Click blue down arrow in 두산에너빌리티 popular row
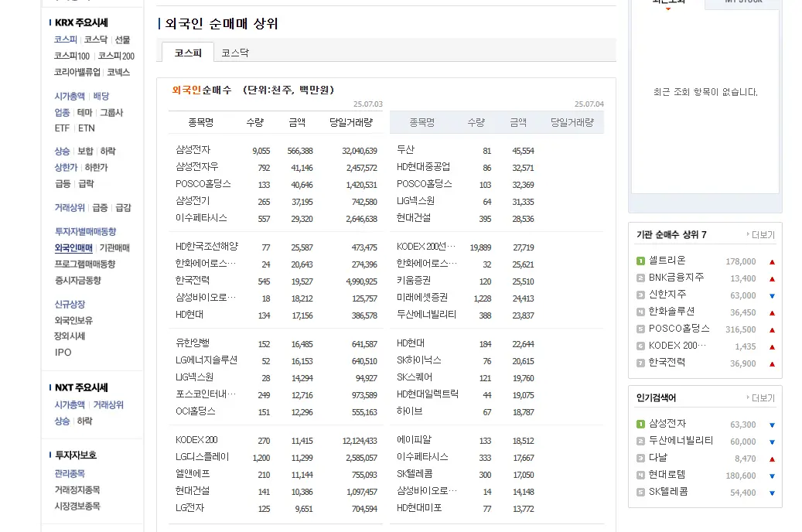The width and height of the screenshot is (802, 532). coord(773,442)
